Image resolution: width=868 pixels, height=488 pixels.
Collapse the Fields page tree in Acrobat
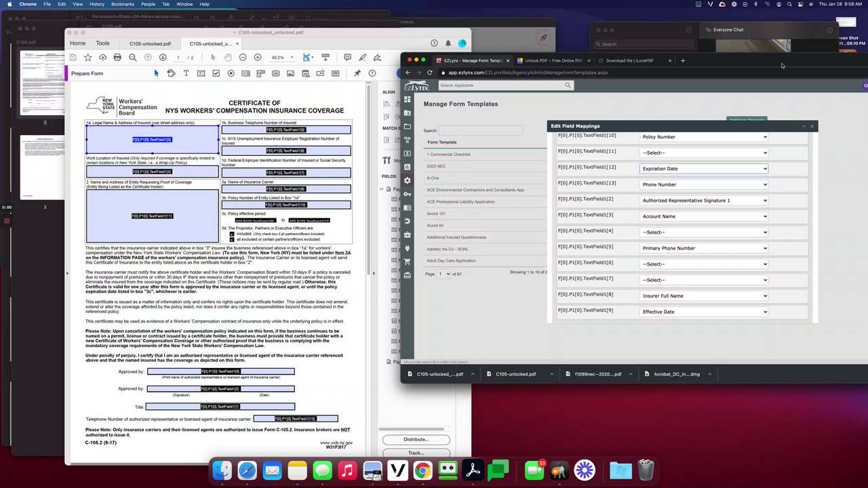381,189
